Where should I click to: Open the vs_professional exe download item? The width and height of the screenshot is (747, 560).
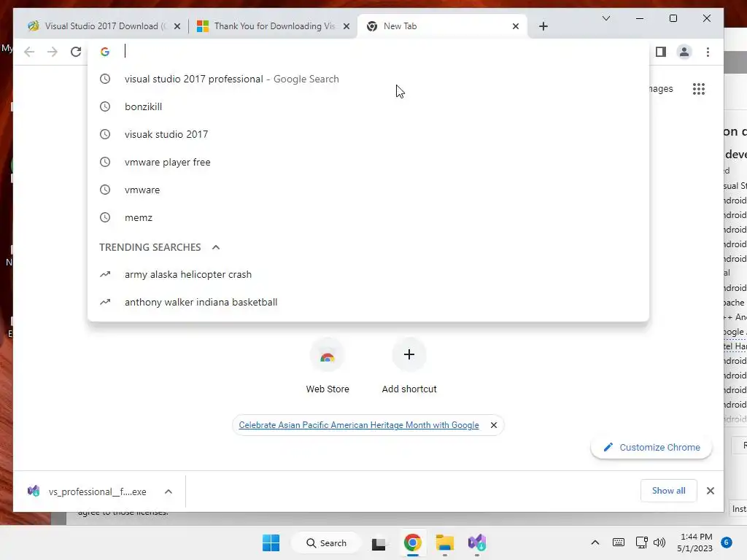(88, 491)
